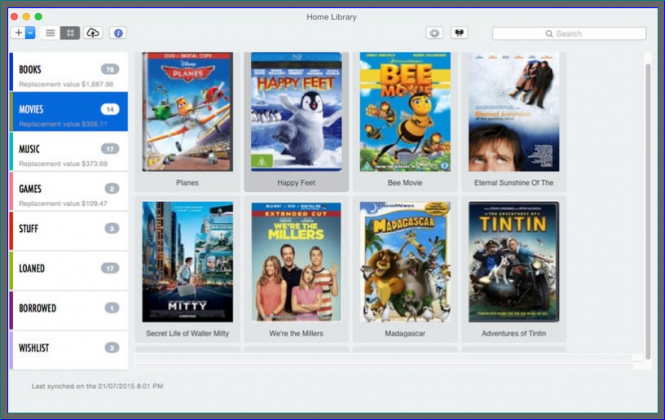Open the add item dropdown arrow
Viewport: 665px width, 420px height.
(x=30, y=33)
